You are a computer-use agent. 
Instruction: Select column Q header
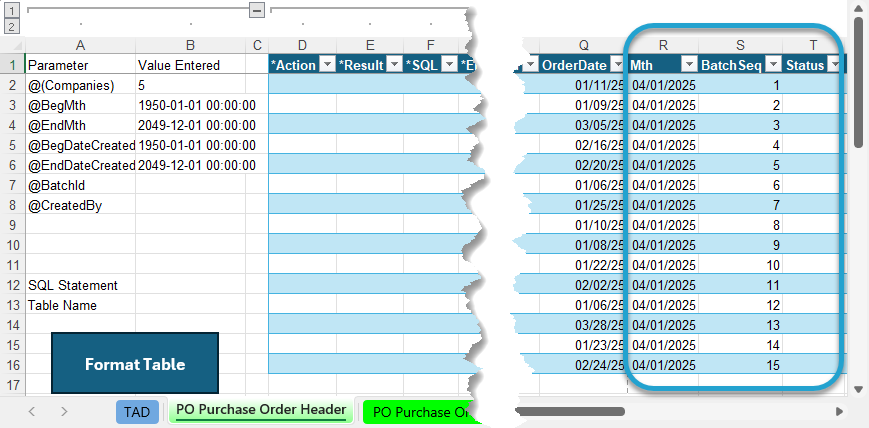coord(584,45)
